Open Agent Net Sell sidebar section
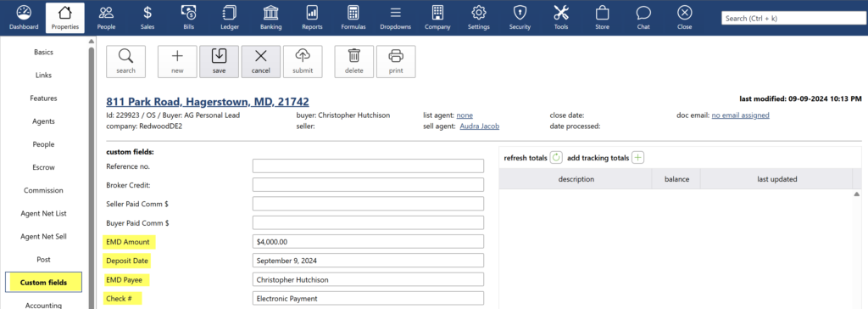The width and height of the screenshot is (868, 309). 44,236
